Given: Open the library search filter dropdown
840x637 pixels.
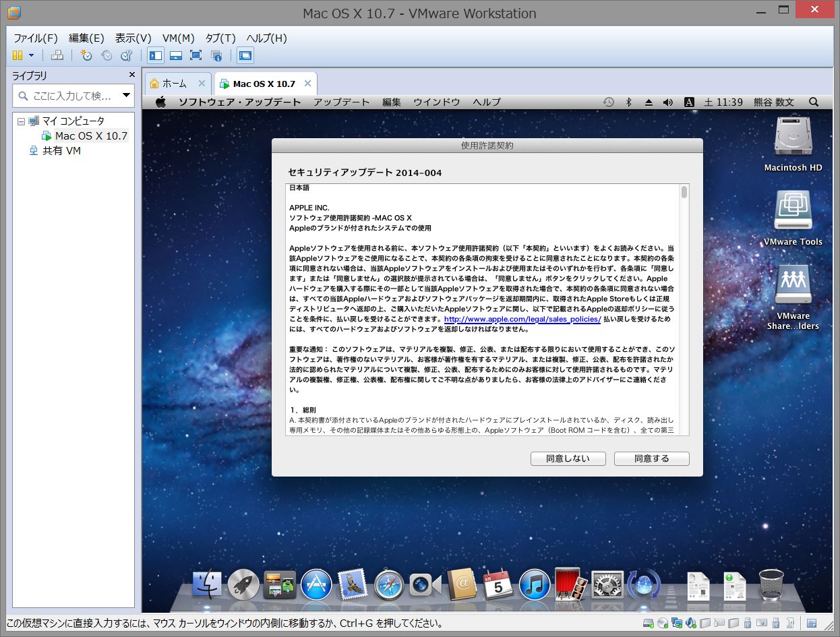Looking at the screenshot, I should click(126, 96).
